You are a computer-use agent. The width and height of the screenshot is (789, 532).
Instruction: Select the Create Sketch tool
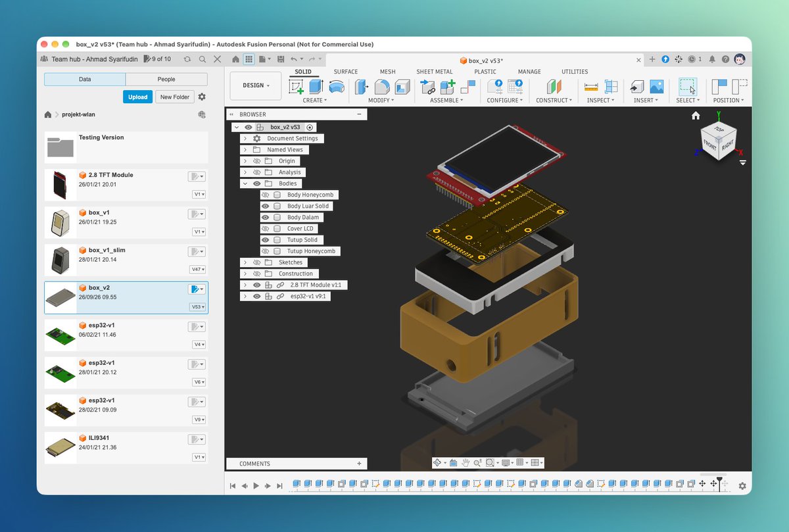pyautogui.click(x=297, y=86)
